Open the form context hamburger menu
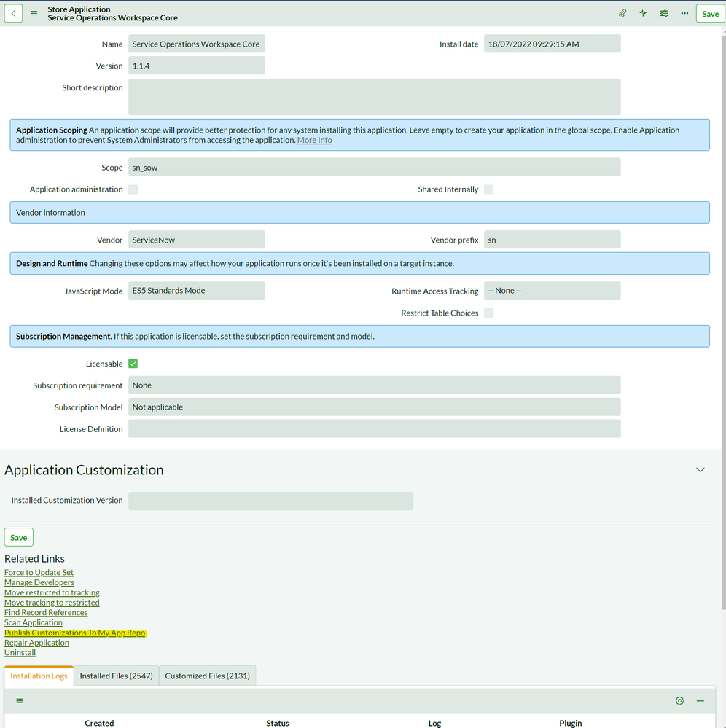The height and width of the screenshot is (728, 726). pos(34,12)
